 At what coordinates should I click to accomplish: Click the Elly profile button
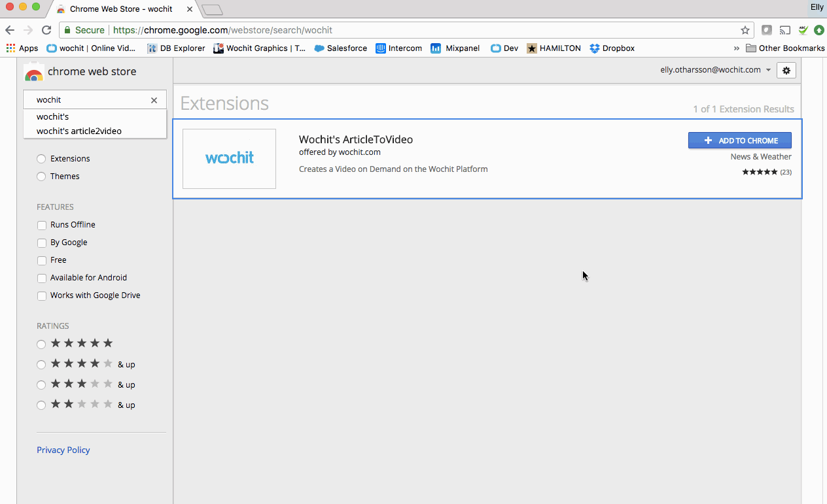(x=817, y=7)
